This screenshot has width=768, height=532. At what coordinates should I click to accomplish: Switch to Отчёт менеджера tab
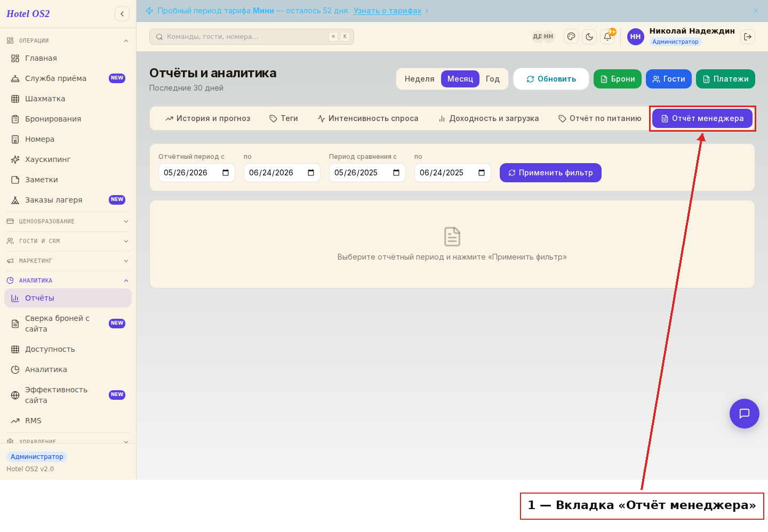click(x=702, y=118)
